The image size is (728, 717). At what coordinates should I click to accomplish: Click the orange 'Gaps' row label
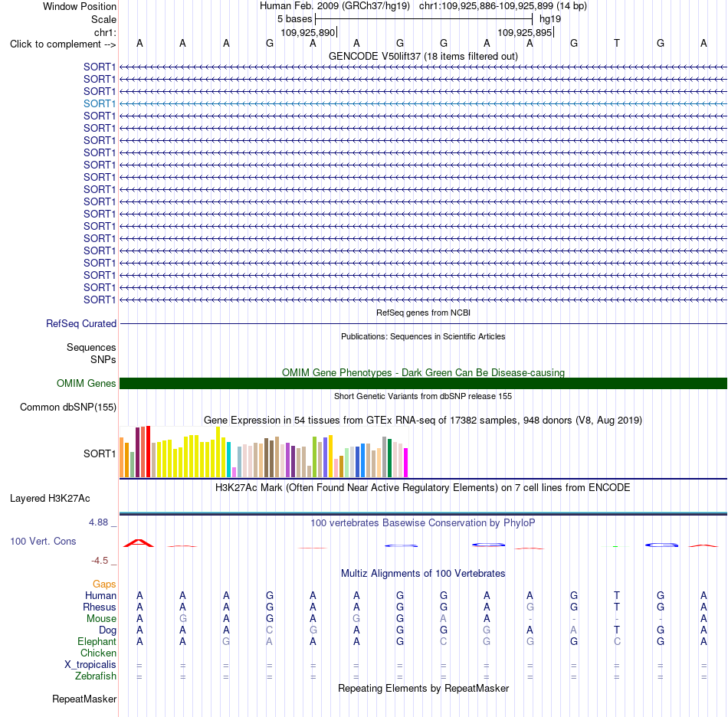pyautogui.click(x=104, y=584)
